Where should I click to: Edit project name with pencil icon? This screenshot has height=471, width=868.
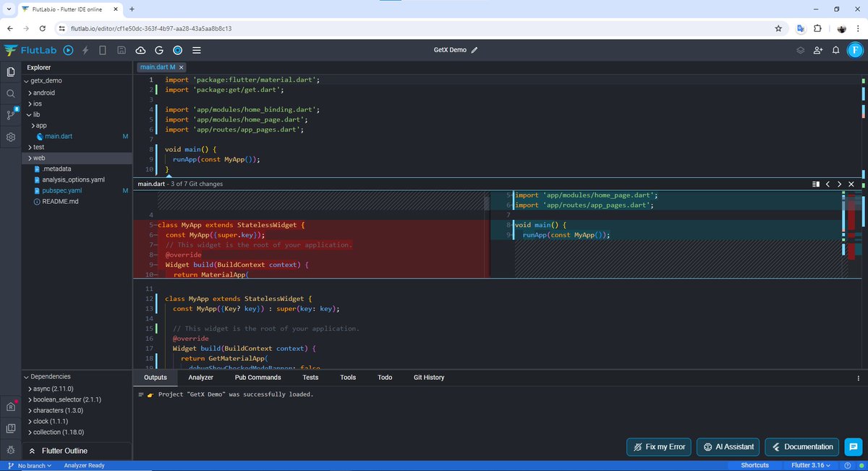pos(475,50)
